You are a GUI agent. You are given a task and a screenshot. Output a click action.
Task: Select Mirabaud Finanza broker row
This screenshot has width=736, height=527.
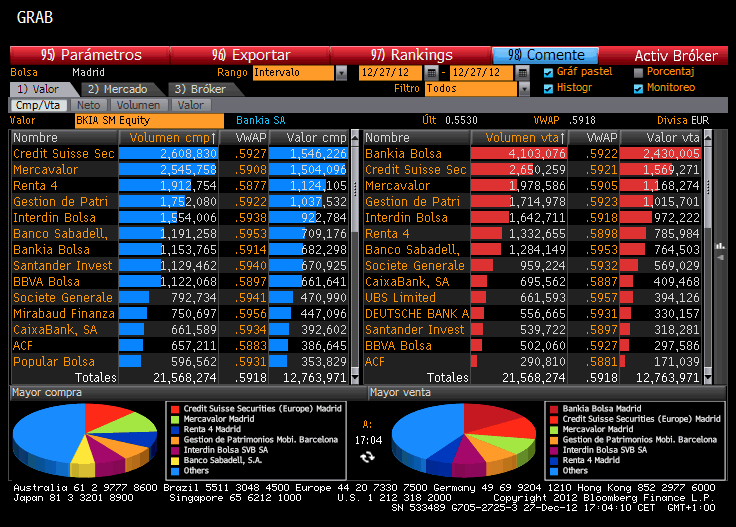[x=180, y=313]
